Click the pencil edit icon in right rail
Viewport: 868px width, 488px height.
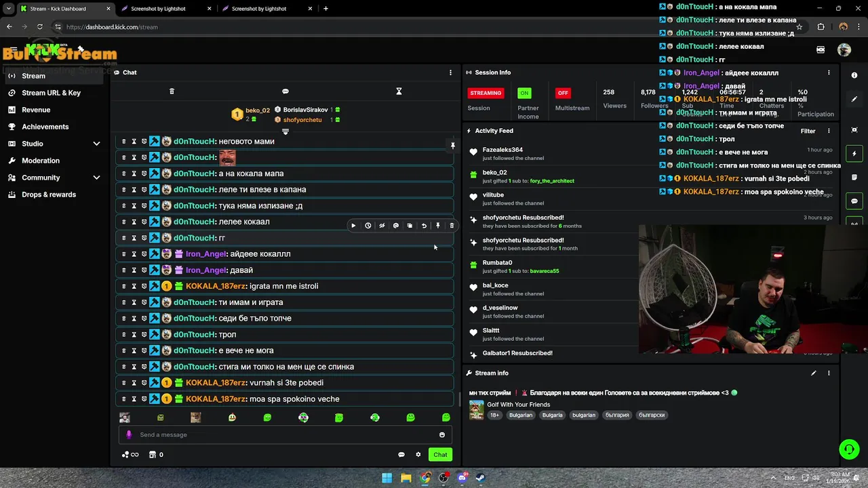(854, 99)
